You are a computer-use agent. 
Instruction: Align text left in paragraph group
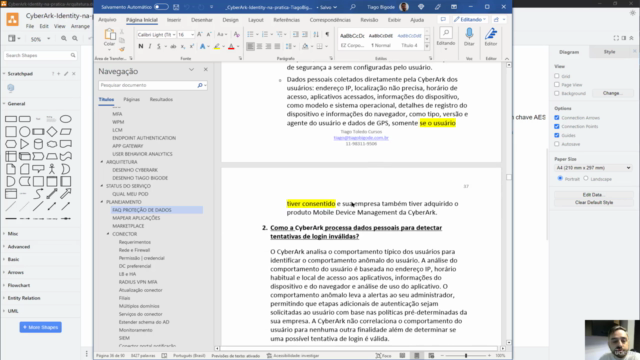250,47
